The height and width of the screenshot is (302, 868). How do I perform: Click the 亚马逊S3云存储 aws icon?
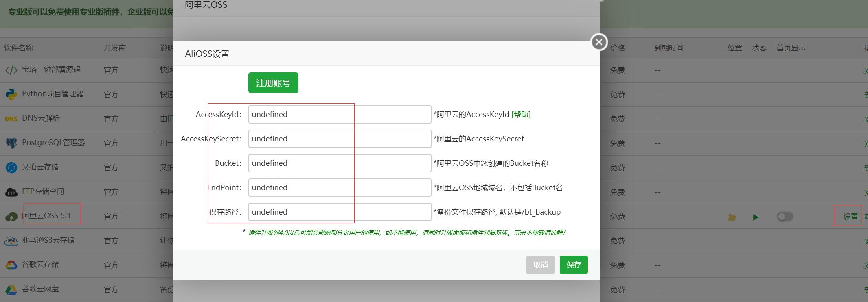(11, 241)
